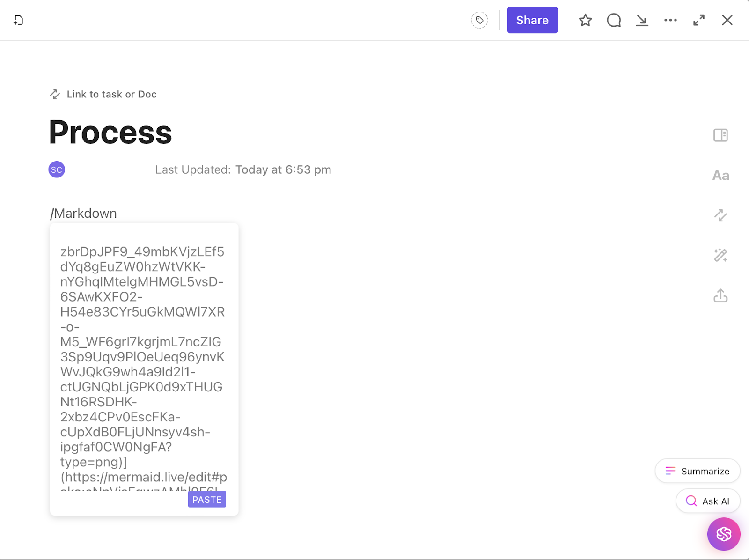Favorite this doc with the star icon
749x560 pixels.
pos(585,20)
